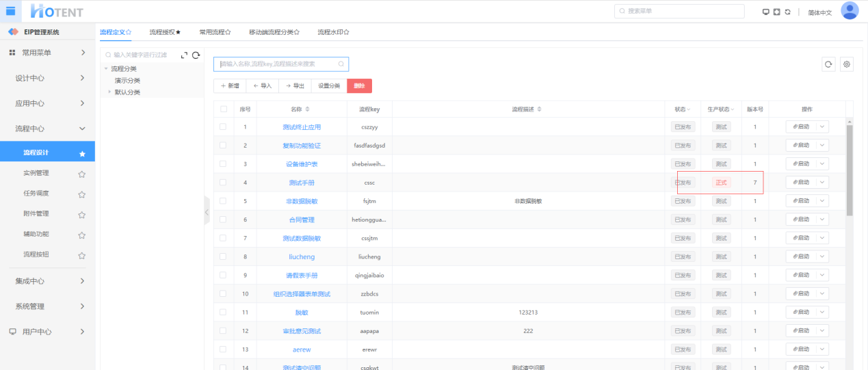
Task: Check the checkbox for row 测试终止应用
Action: coord(223,127)
